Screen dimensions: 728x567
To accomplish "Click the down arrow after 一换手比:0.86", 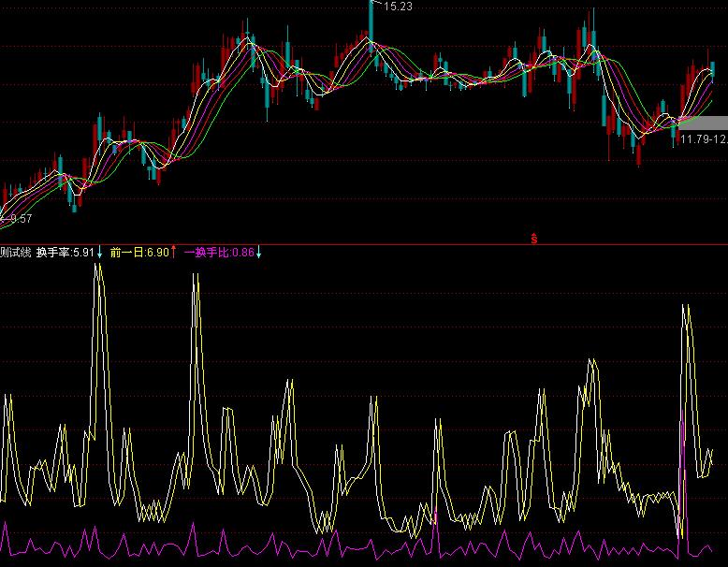I will coord(258,253).
